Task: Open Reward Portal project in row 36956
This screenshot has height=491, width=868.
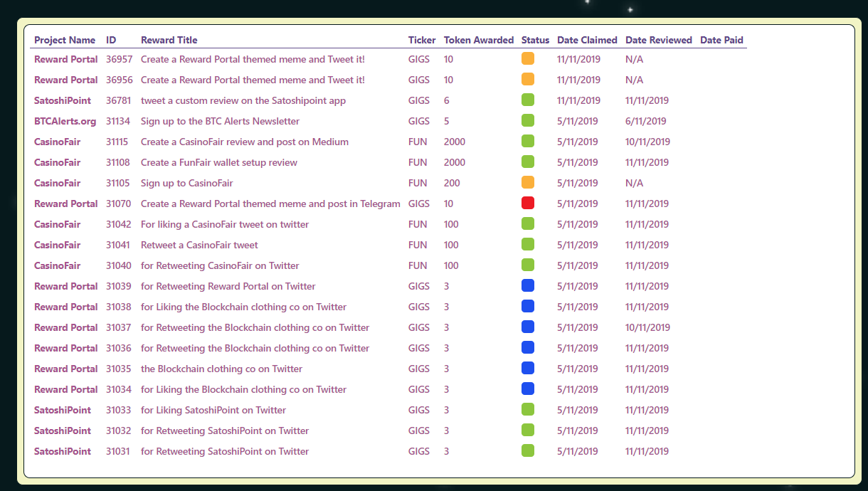Action: point(66,80)
